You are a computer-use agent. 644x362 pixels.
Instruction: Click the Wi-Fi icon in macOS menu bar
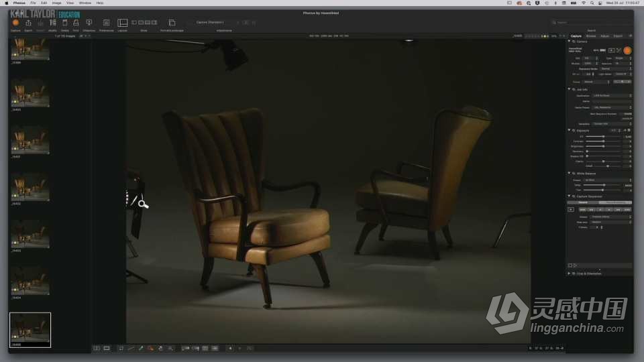pos(584,3)
